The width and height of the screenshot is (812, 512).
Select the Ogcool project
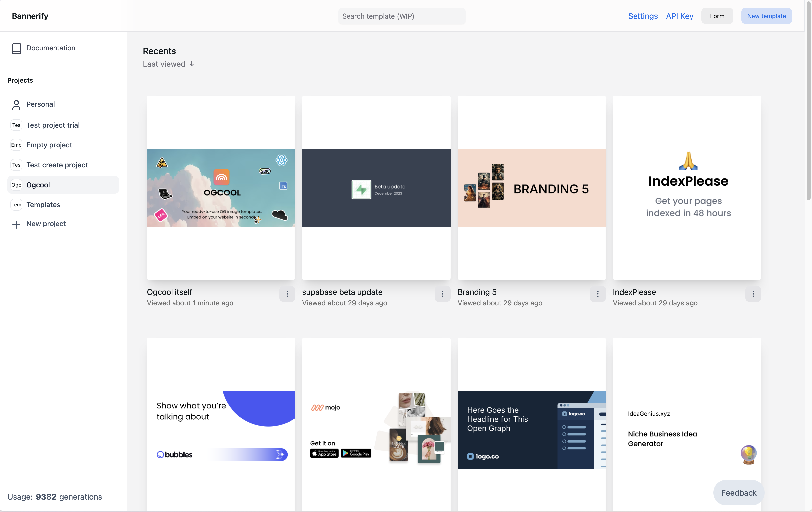point(63,185)
